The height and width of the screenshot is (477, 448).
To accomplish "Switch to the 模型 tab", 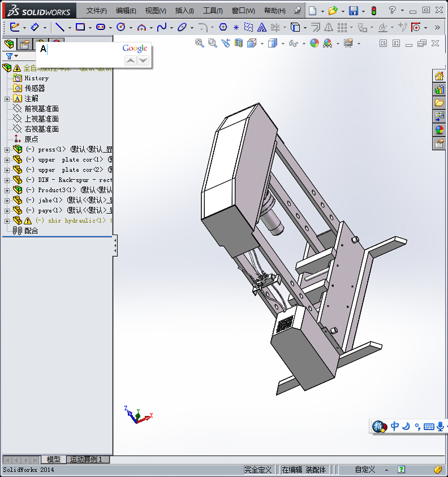I will pyautogui.click(x=54, y=459).
